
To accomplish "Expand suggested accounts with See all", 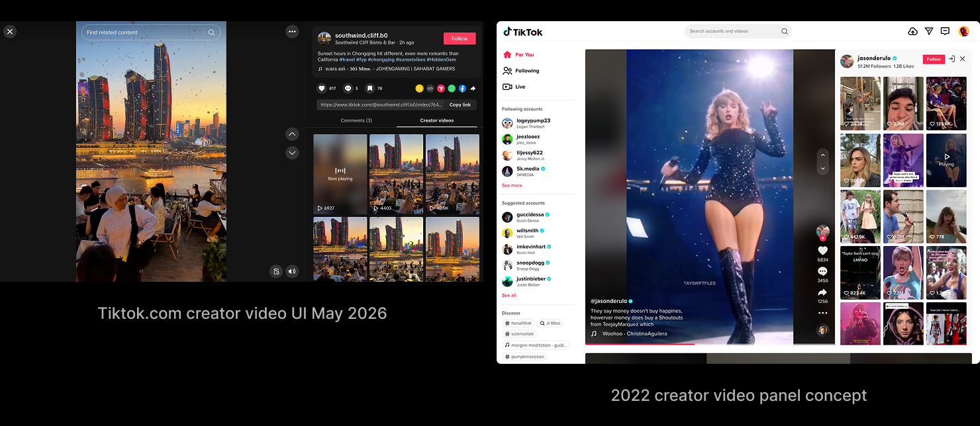I will (509, 296).
